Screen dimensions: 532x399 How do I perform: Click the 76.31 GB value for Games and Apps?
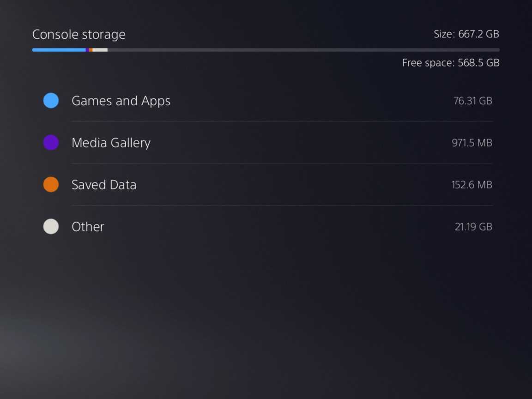(x=473, y=100)
